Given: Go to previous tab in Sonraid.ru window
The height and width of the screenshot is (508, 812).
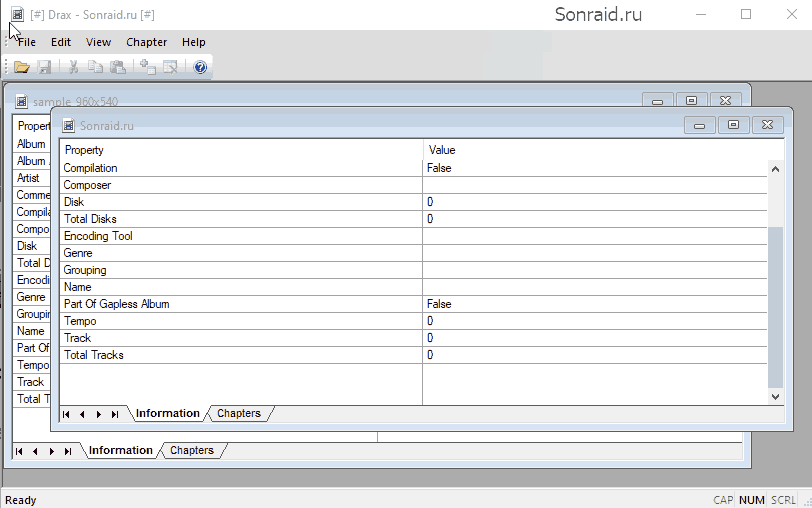Looking at the screenshot, I should (82, 414).
